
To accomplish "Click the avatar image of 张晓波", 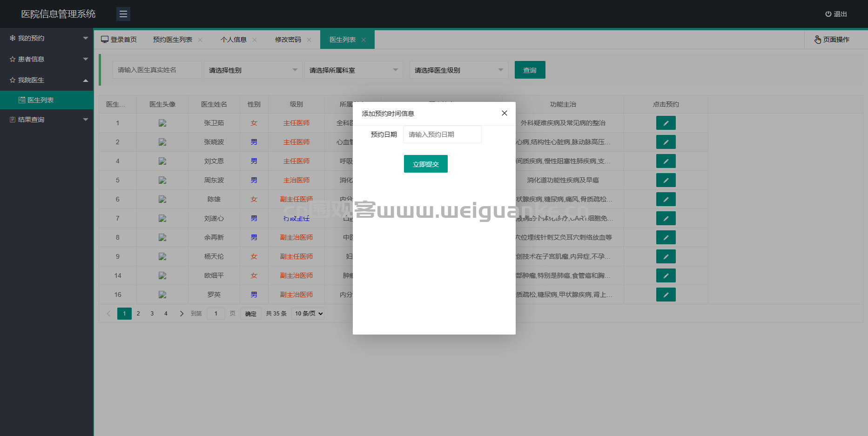I will (x=162, y=142).
